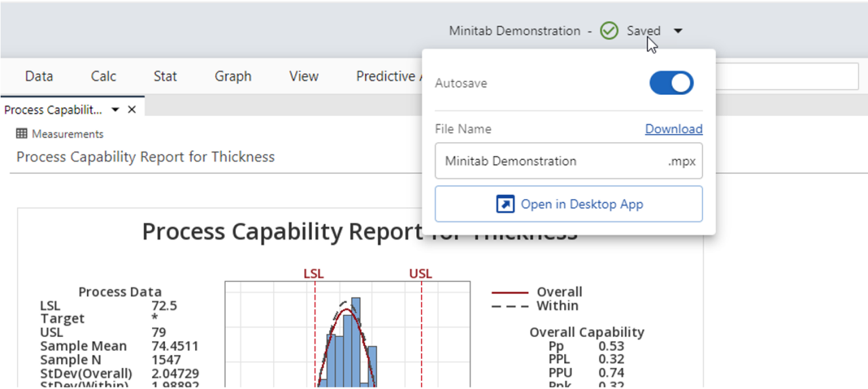This screenshot has width=868, height=389.
Task: Expand the dropdown arrow next to Saved
Action: (x=679, y=31)
